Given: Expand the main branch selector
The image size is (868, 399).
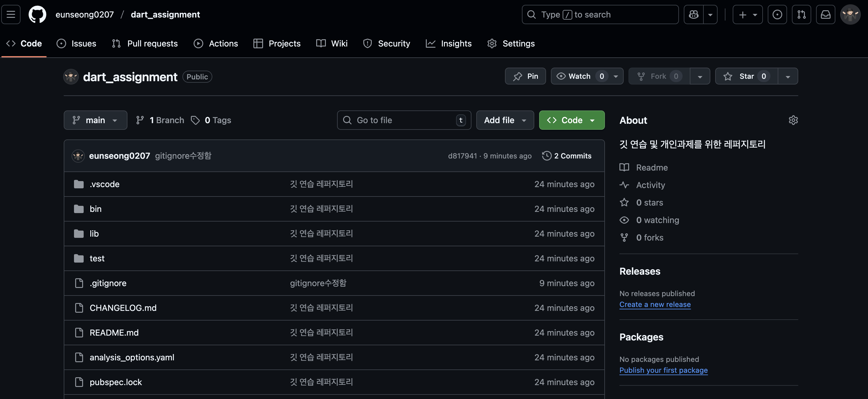Looking at the screenshot, I should click(95, 120).
